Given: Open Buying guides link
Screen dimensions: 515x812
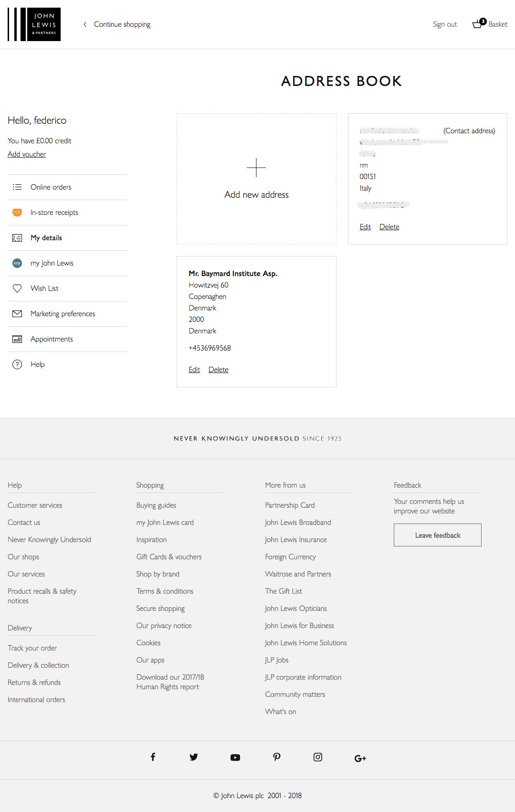Looking at the screenshot, I should pos(156,505).
